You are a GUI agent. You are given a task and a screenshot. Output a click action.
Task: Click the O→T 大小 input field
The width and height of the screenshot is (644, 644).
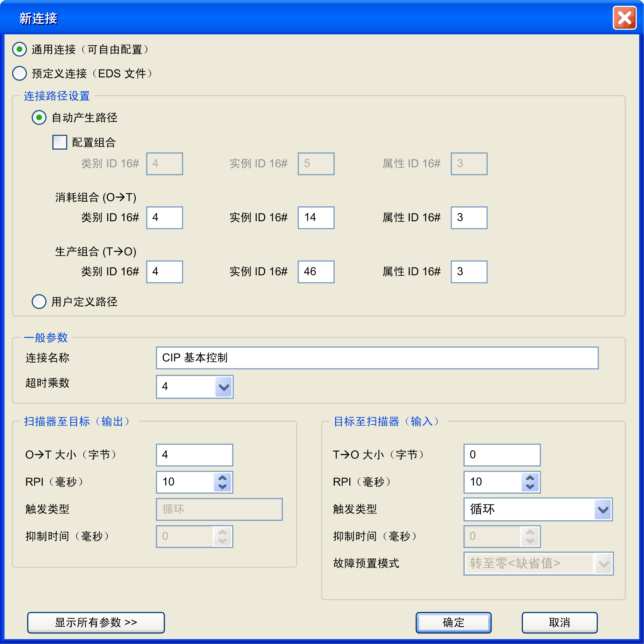click(x=194, y=455)
